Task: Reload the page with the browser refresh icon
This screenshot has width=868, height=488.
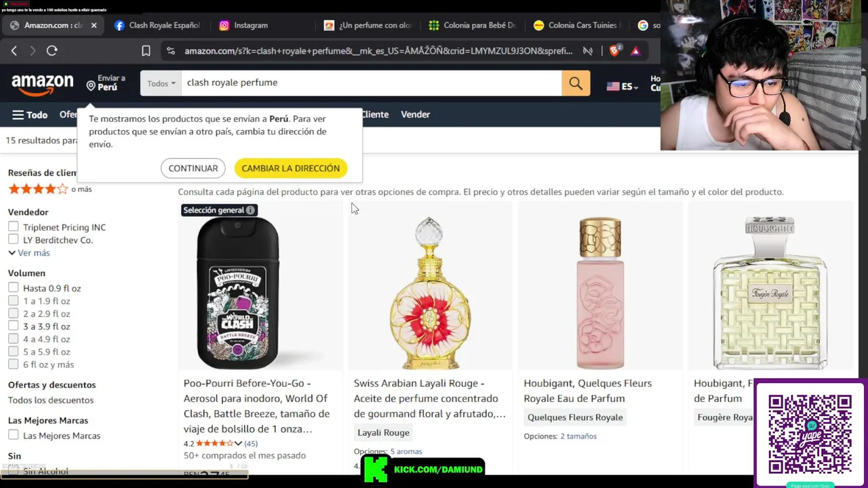Action: [x=52, y=51]
